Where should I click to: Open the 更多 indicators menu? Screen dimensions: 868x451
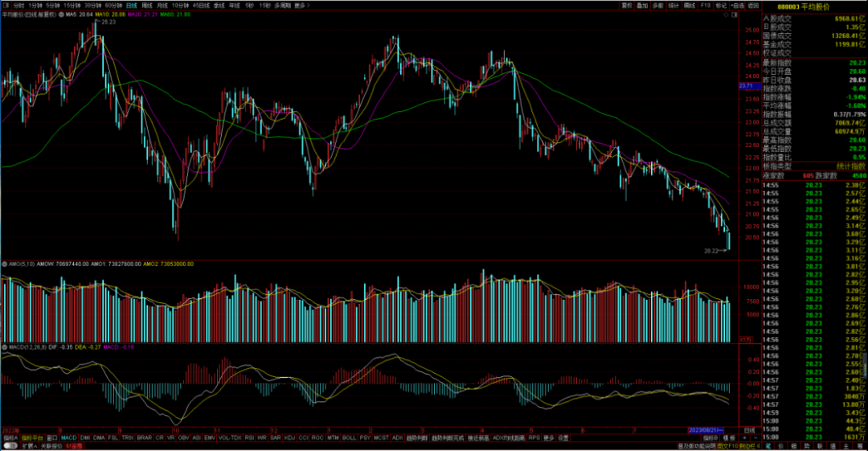(548, 437)
